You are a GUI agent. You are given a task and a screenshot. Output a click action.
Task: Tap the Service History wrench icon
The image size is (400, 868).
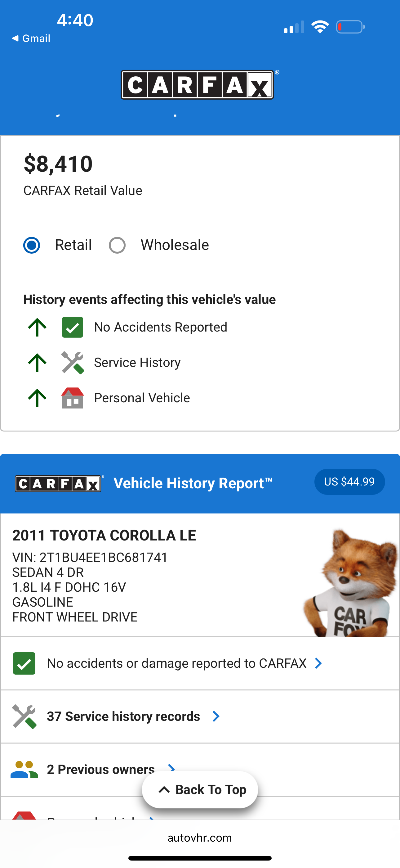coord(72,363)
